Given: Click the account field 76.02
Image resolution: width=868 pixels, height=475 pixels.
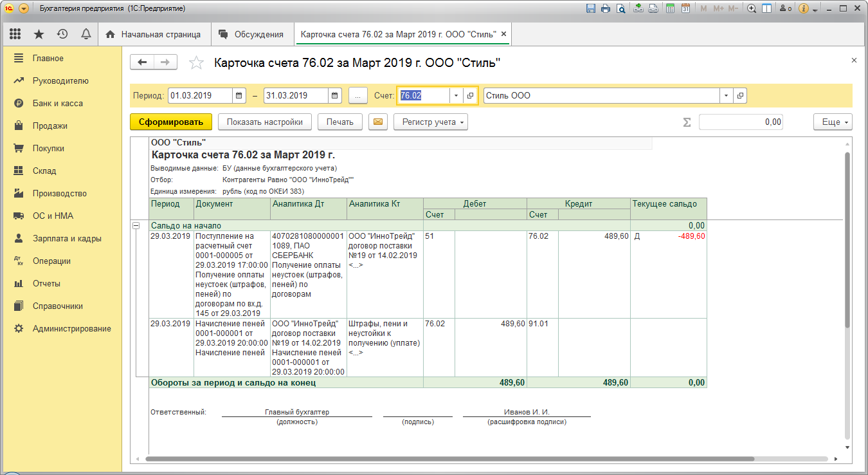Looking at the screenshot, I should 424,95.
